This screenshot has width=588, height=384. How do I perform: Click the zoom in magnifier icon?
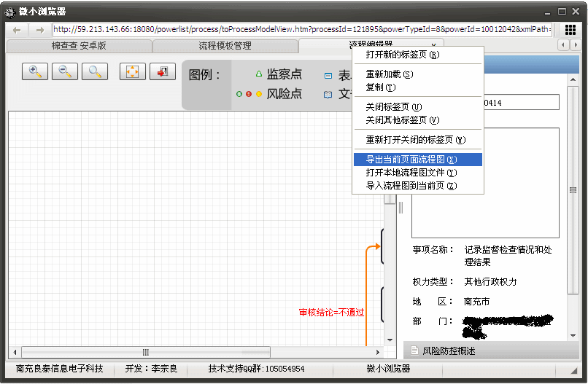tap(35, 71)
